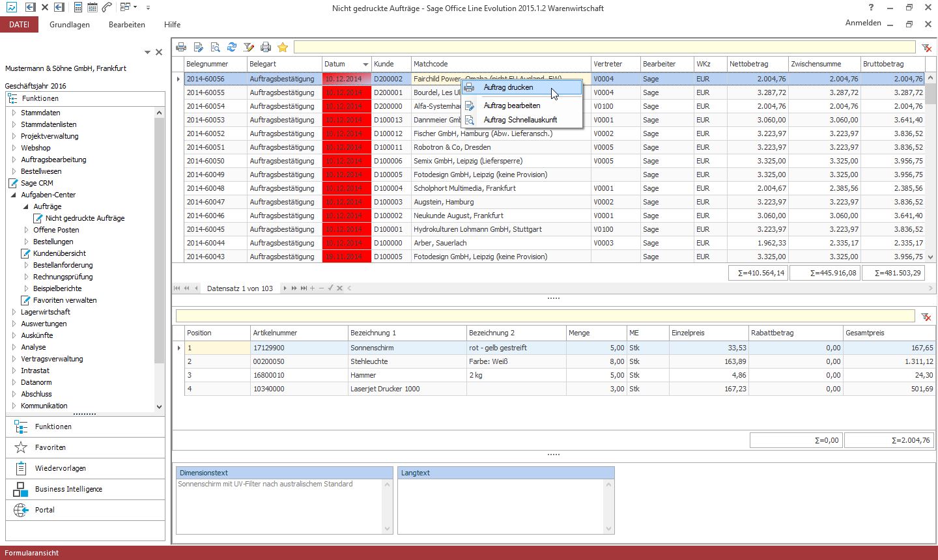Expand the Lagerwirtschaft tree node
Screen dimensions: 938x560
(x=14, y=312)
